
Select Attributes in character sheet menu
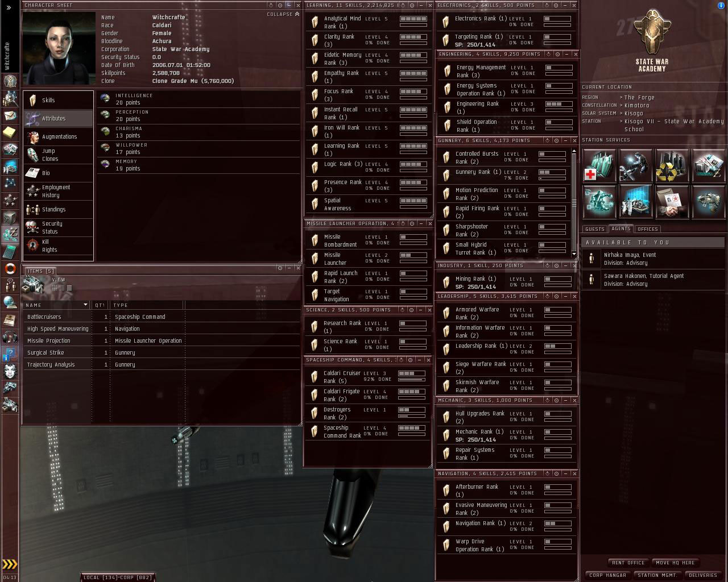[x=58, y=118]
